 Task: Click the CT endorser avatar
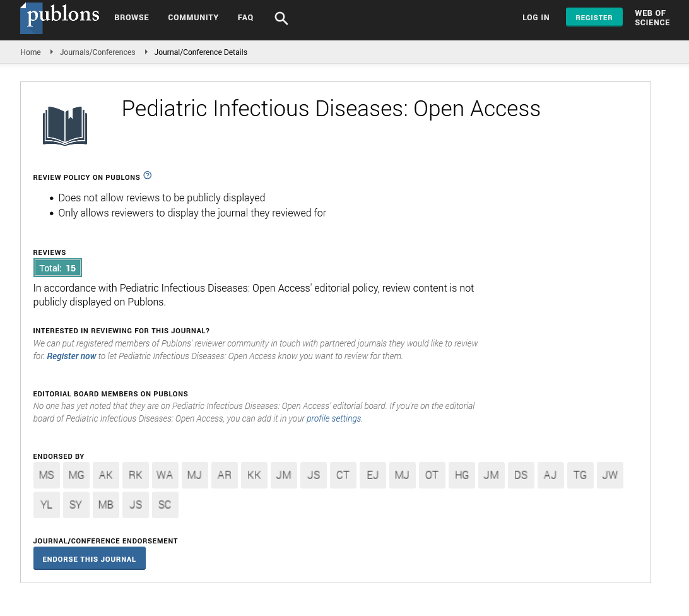343,475
